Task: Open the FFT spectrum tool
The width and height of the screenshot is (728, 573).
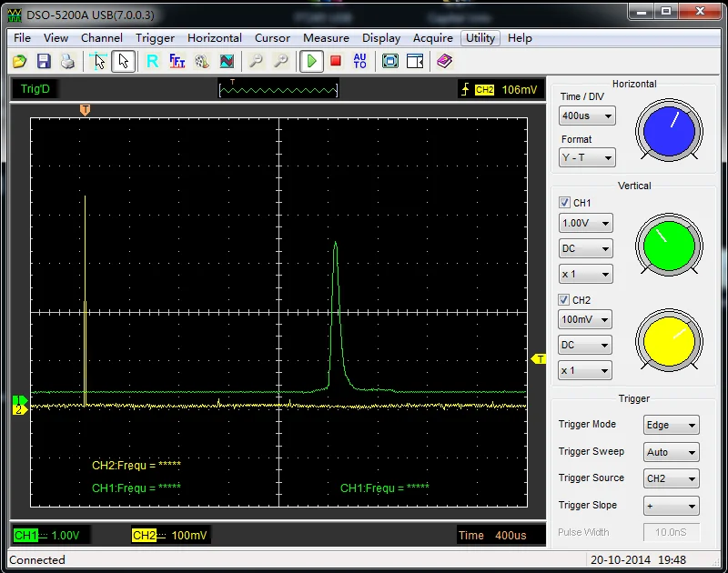Action: tap(177, 61)
